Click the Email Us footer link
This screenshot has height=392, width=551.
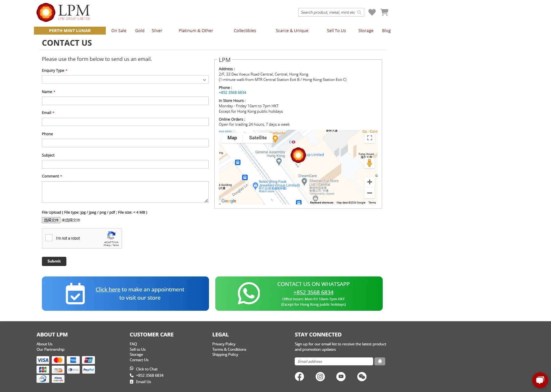pyautogui.click(x=144, y=382)
